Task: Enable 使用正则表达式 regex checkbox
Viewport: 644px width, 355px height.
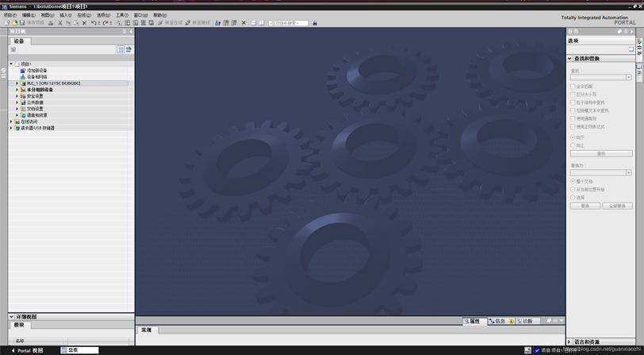Action: click(x=573, y=127)
